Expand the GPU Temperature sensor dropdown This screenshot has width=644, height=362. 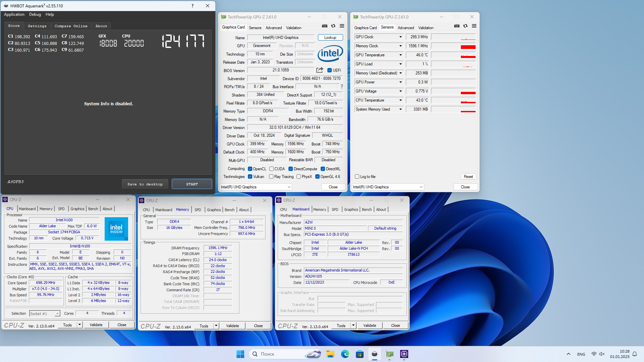tap(400, 55)
